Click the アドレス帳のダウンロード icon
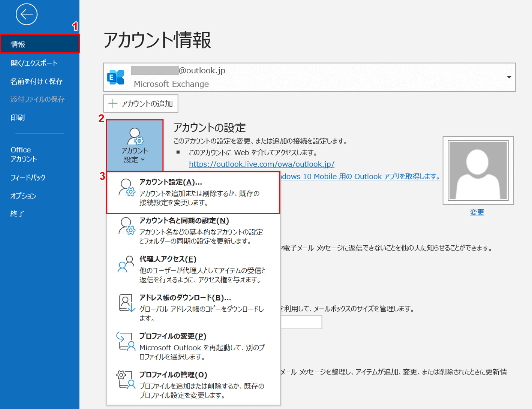532x409 pixels. [126, 303]
